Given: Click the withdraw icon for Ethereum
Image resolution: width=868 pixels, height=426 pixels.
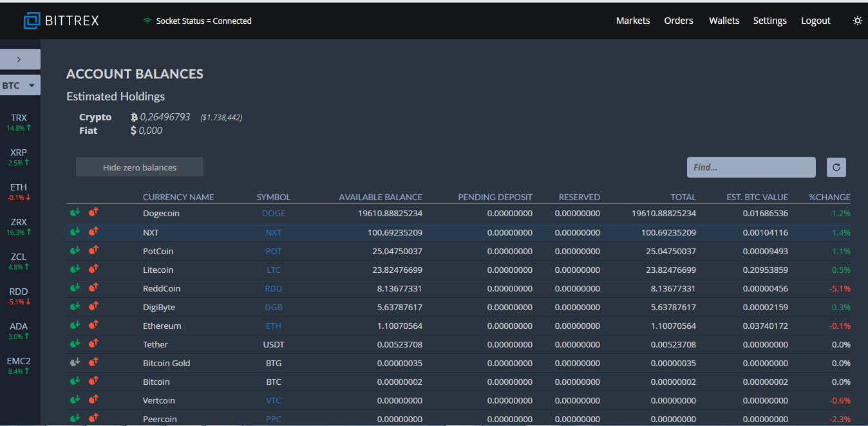Looking at the screenshot, I should click(93, 324).
